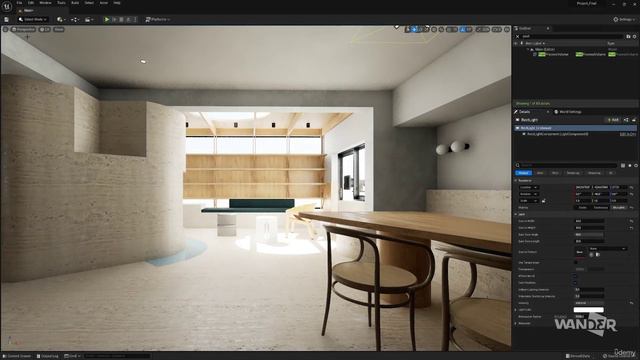Set Mobility to Stationary
The width and height of the screenshot is (640, 360).
click(x=600, y=207)
